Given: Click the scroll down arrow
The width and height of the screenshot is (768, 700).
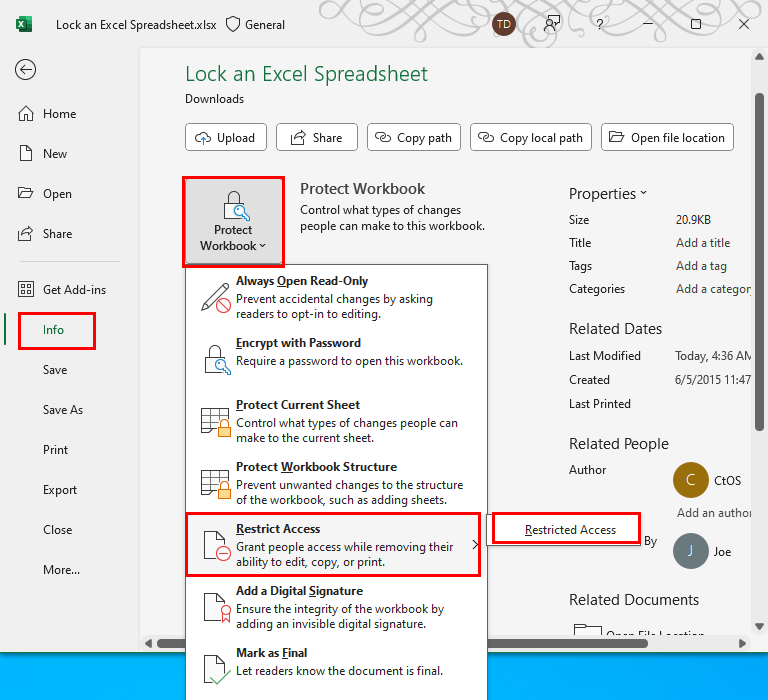Looking at the screenshot, I should 759,626.
